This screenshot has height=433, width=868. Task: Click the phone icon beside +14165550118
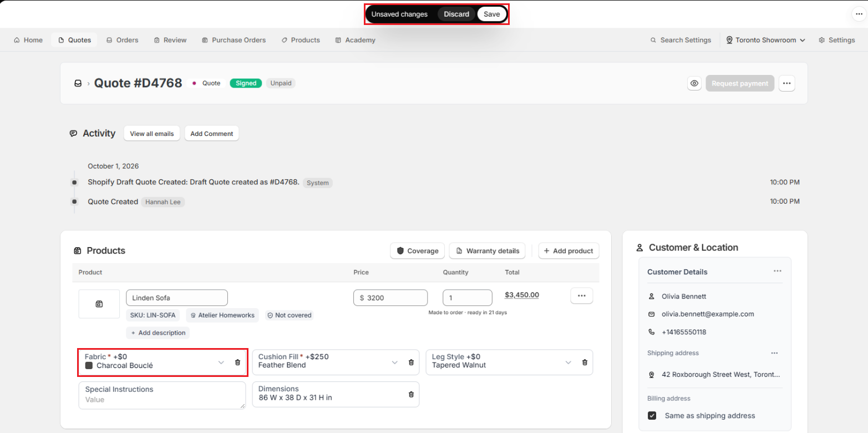(x=652, y=332)
